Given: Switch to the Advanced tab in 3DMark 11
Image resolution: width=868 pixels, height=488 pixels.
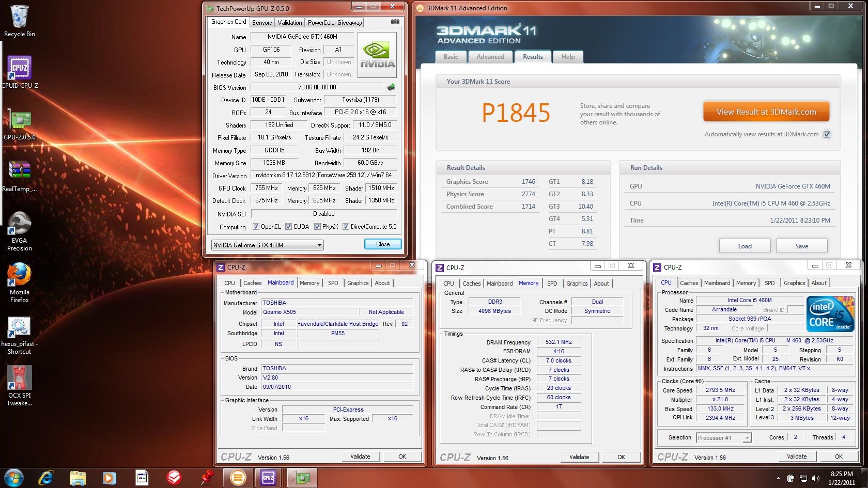Looking at the screenshot, I should [490, 57].
